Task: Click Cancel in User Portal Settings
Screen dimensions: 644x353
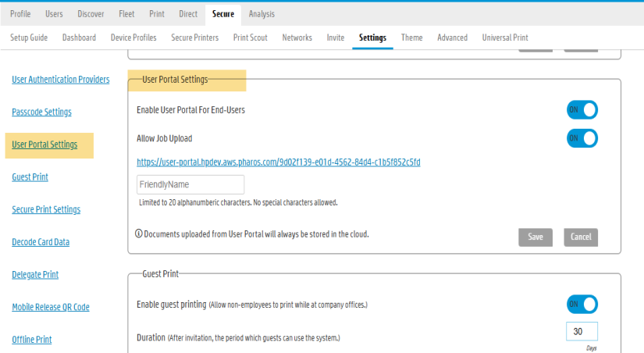Action: point(580,237)
